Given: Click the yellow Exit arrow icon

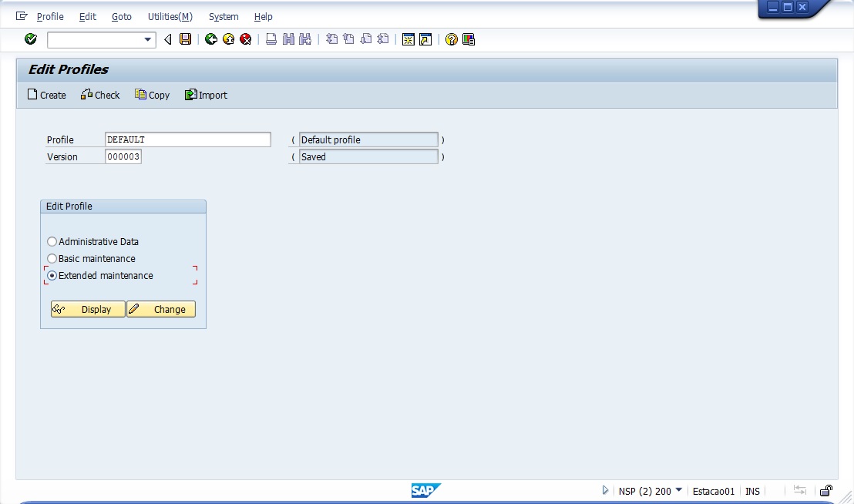Looking at the screenshot, I should [x=228, y=39].
